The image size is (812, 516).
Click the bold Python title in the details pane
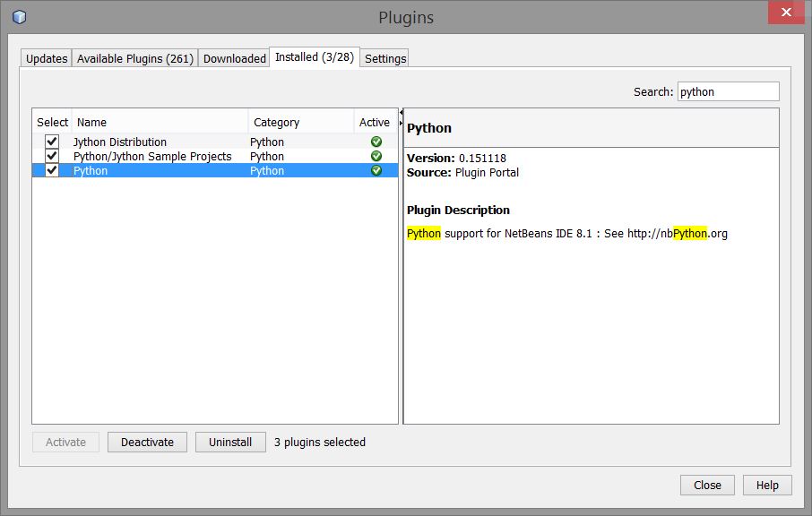point(428,128)
